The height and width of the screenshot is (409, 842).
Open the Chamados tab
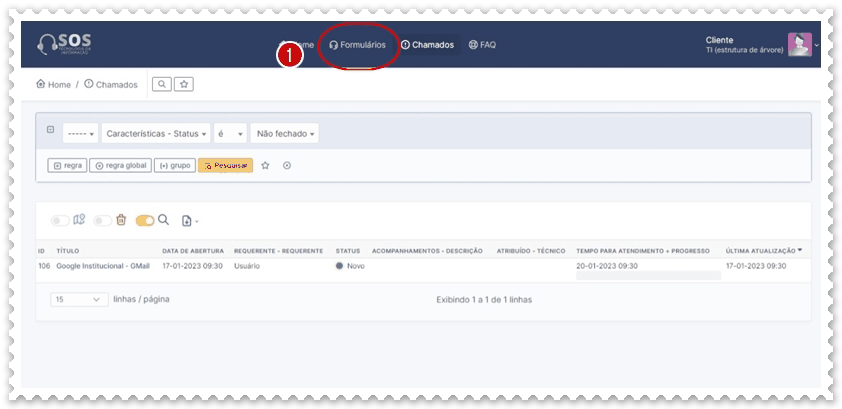tap(427, 45)
